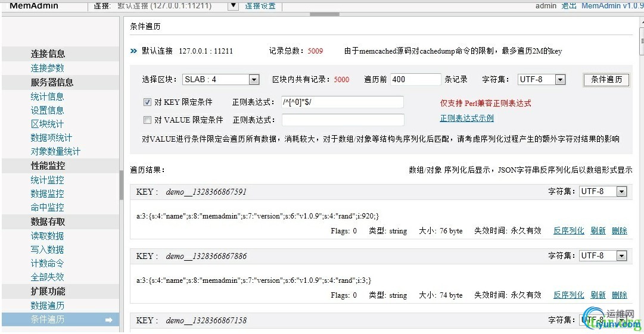
Task: Click 刷新 for the 76 byte record
Action: coord(598,230)
